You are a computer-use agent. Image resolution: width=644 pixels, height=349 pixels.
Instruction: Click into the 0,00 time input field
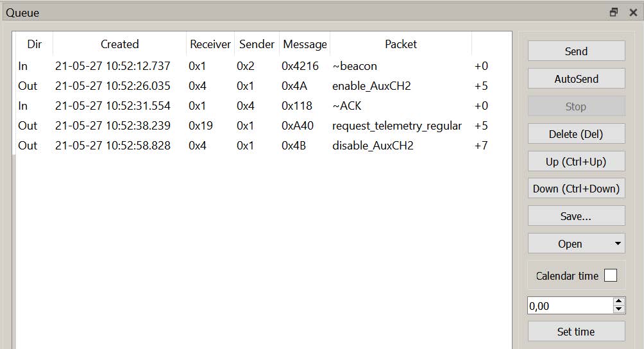tap(568, 306)
